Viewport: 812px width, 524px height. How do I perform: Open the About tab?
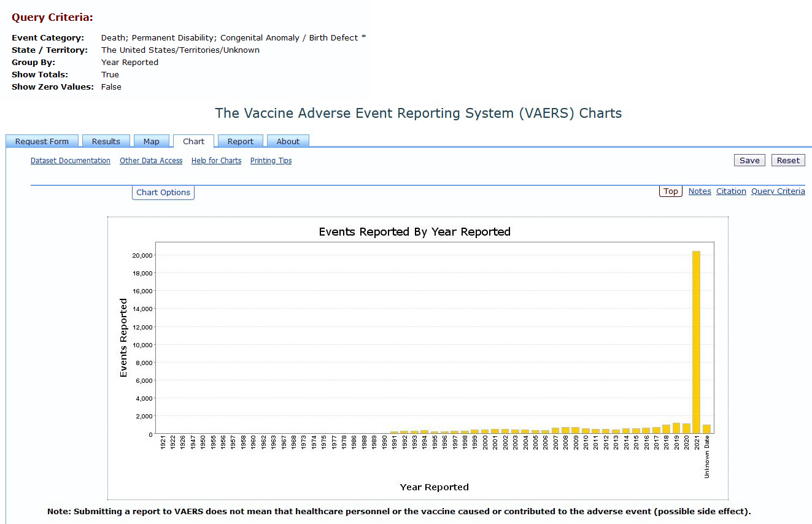[288, 141]
